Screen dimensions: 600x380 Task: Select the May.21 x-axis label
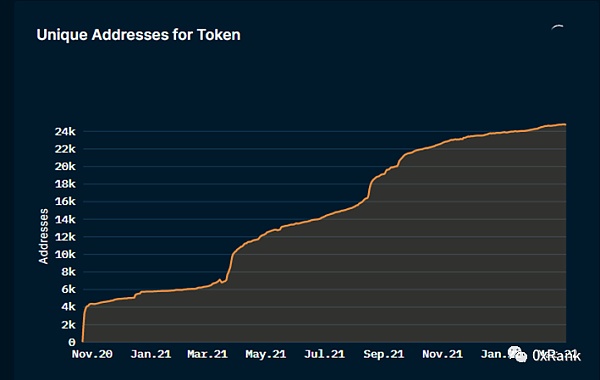(266, 354)
